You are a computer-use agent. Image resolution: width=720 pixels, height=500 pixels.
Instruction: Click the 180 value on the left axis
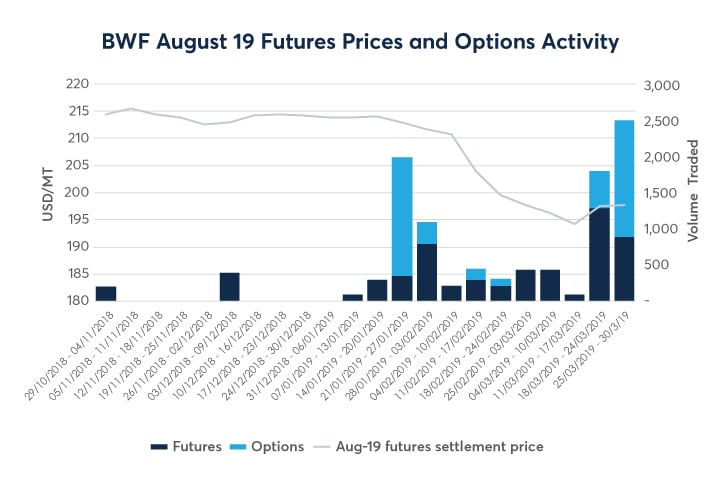point(75,300)
